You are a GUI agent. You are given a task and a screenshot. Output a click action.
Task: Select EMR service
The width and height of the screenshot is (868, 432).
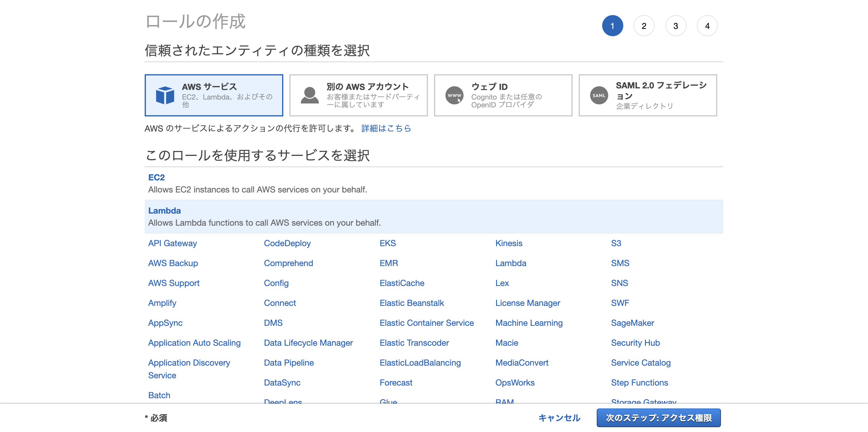pyautogui.click(x=389, y=263)
